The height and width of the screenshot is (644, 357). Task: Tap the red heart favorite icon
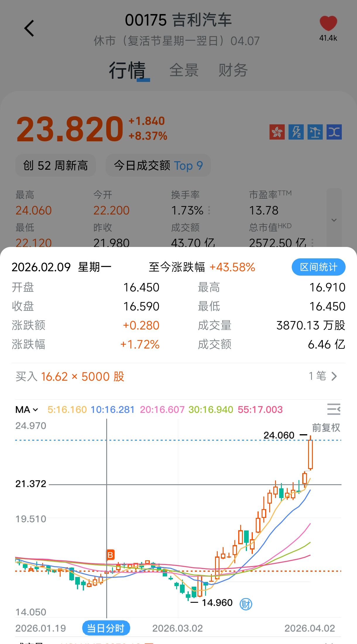click(x=328, y=24)
